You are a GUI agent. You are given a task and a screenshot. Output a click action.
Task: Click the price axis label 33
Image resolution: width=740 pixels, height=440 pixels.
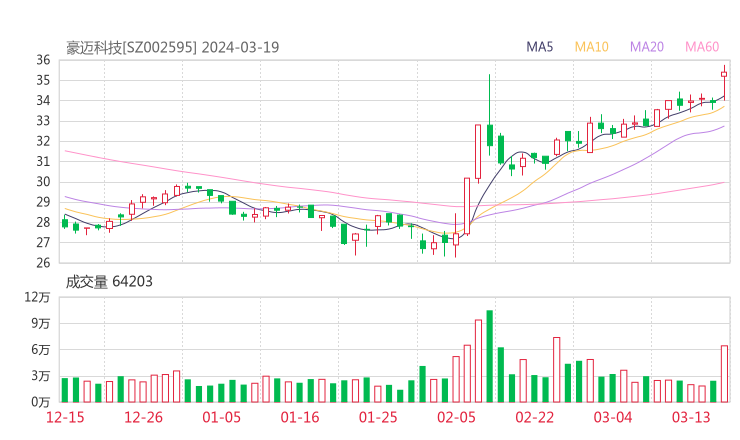43,121
